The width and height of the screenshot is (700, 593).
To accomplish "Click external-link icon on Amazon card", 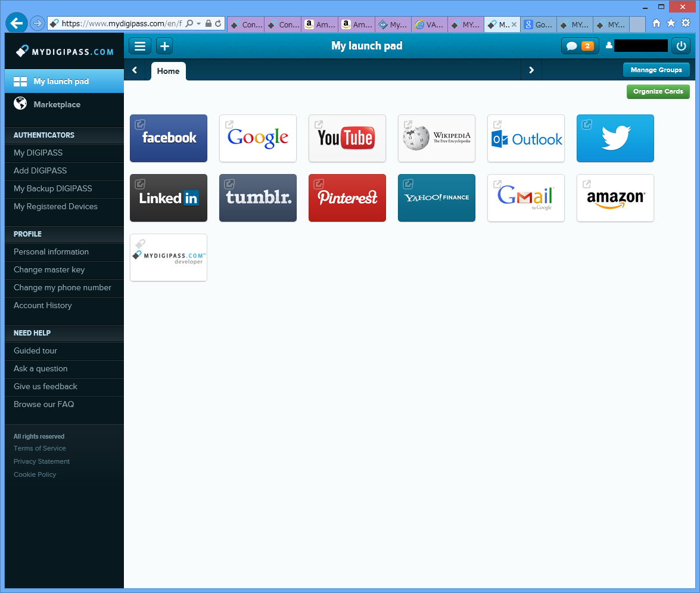I will click(x=587, y=184).
